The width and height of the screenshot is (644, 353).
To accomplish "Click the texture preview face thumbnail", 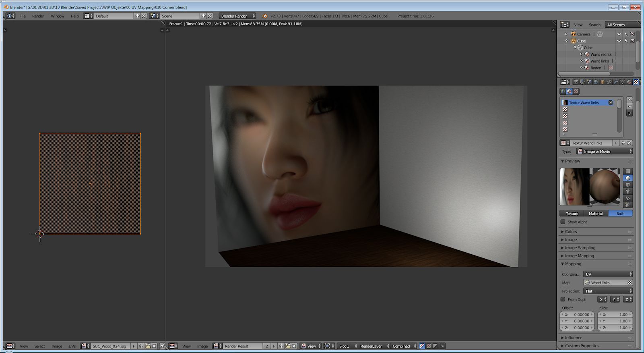I will (574, 187).
